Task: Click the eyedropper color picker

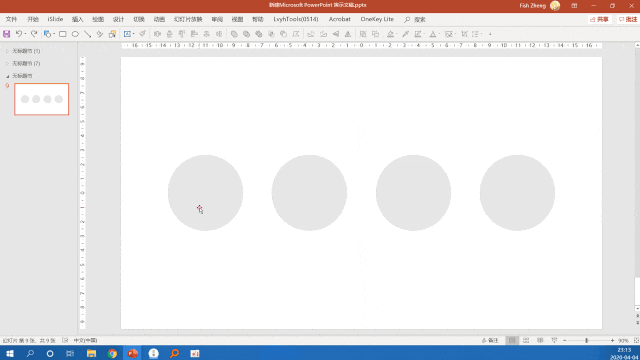Action: [x=405, y=34]
